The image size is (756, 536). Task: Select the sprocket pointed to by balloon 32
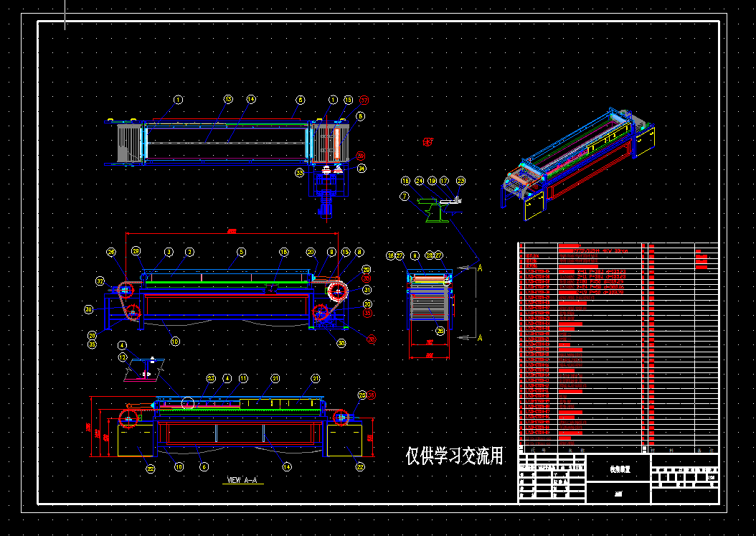tap(125, 289)
